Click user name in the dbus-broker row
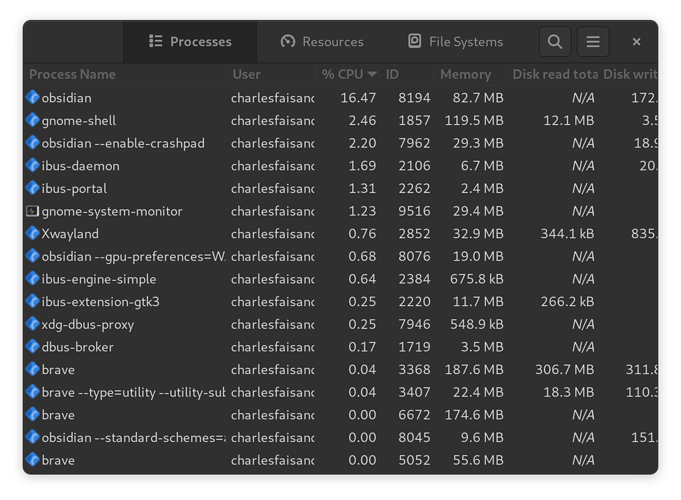 tap(272, 347)
